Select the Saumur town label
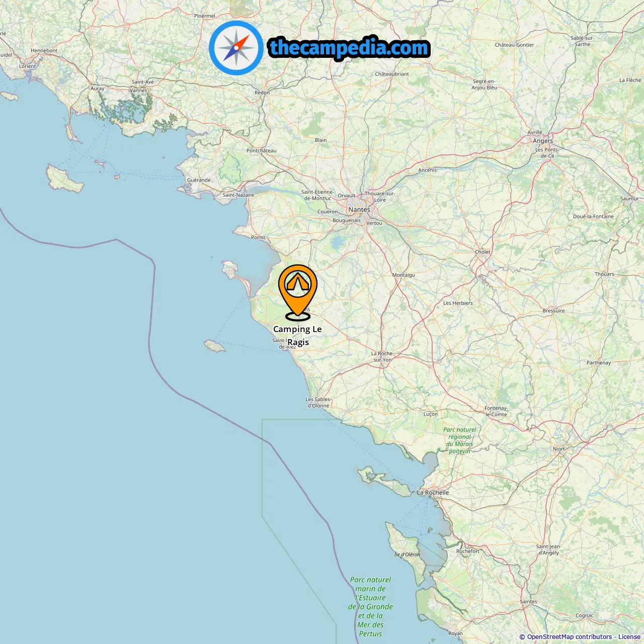The image size is (644, 644). (x=629, y=199)
